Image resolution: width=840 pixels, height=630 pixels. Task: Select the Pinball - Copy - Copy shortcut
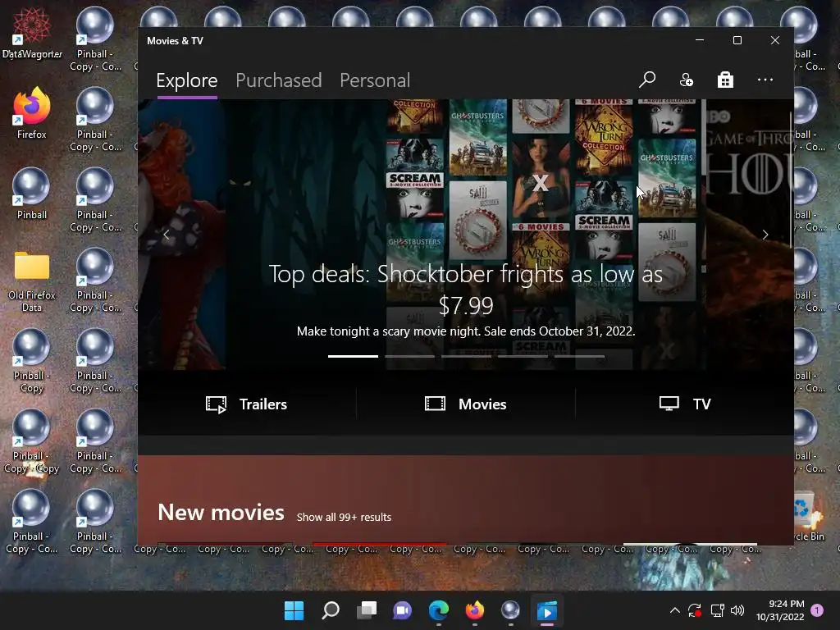coord(32,441)
